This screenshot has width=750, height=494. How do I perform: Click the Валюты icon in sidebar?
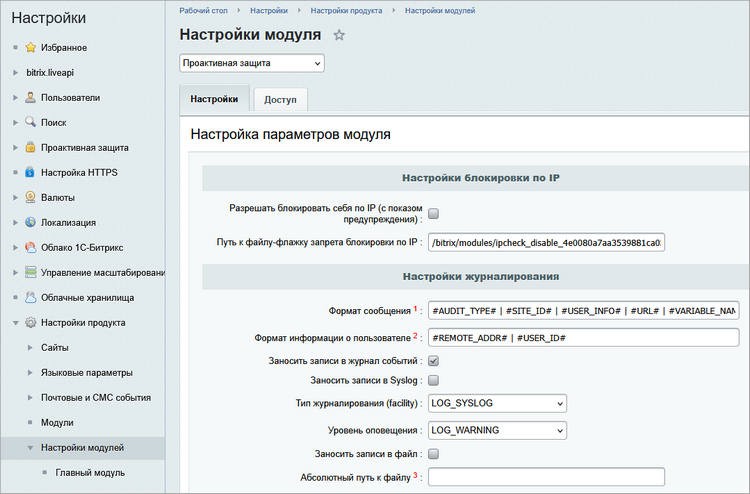pos(31,197)
